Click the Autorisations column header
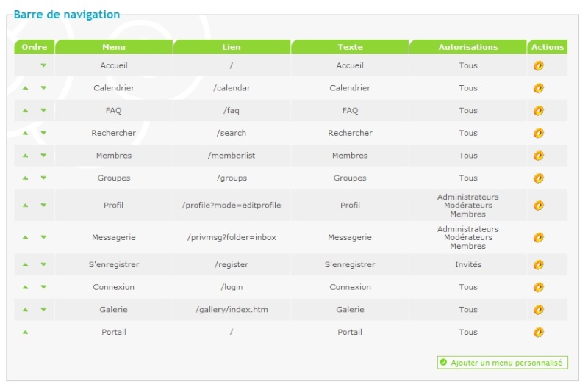The height and width of the screenshot is (392, 588). [468, 47]
